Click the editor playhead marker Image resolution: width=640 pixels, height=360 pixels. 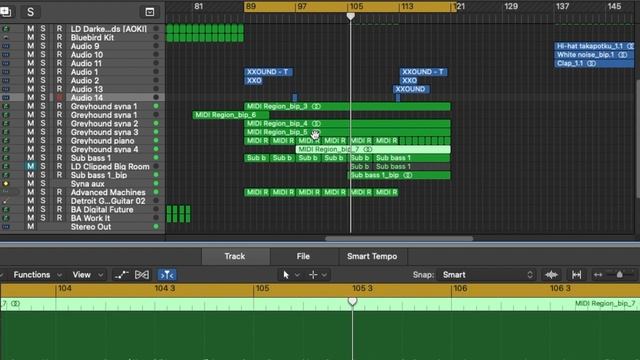tap(352, 302)
